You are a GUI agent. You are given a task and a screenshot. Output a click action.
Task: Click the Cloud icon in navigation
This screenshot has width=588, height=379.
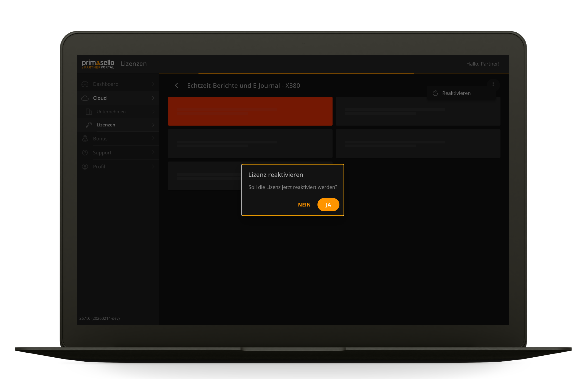[85, 98]
